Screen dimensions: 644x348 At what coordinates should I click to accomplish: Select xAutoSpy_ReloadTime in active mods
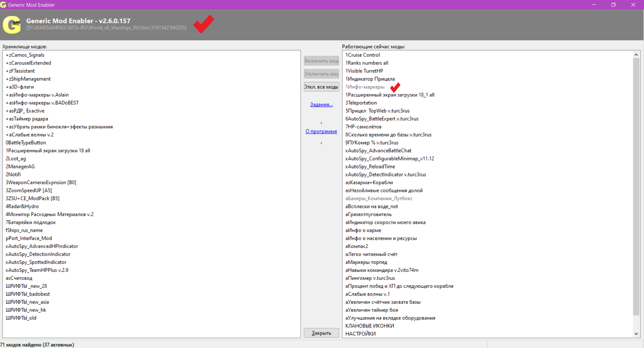(x=370, y=166)
